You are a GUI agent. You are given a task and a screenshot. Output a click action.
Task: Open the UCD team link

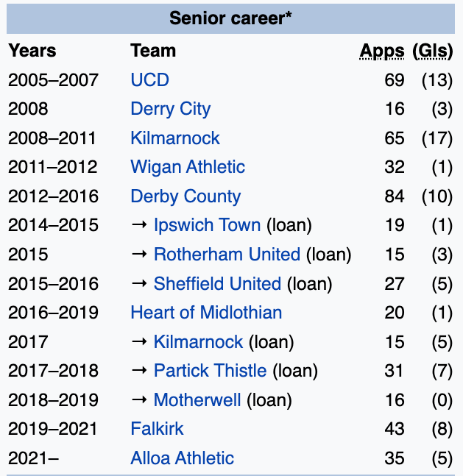[x=149, y=79]
